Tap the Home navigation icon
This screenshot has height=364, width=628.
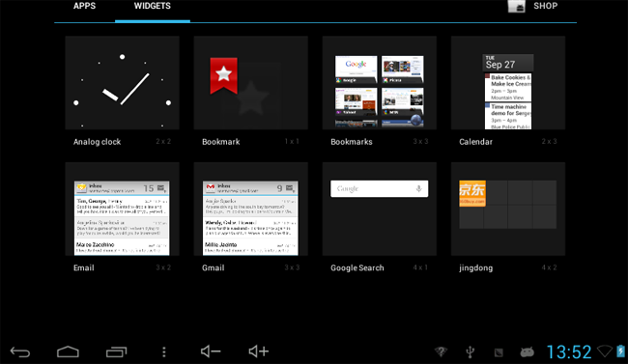click(68, 351)
